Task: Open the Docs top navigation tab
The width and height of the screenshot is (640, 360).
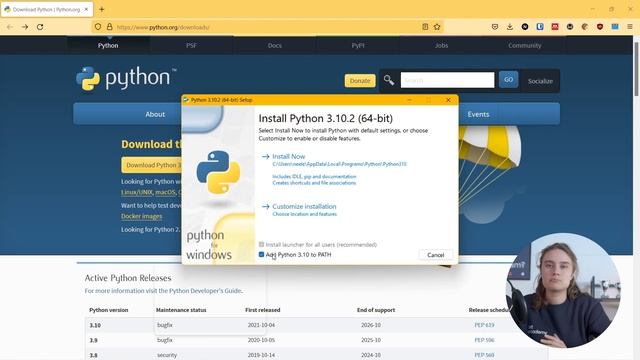Action: (275, 45)
